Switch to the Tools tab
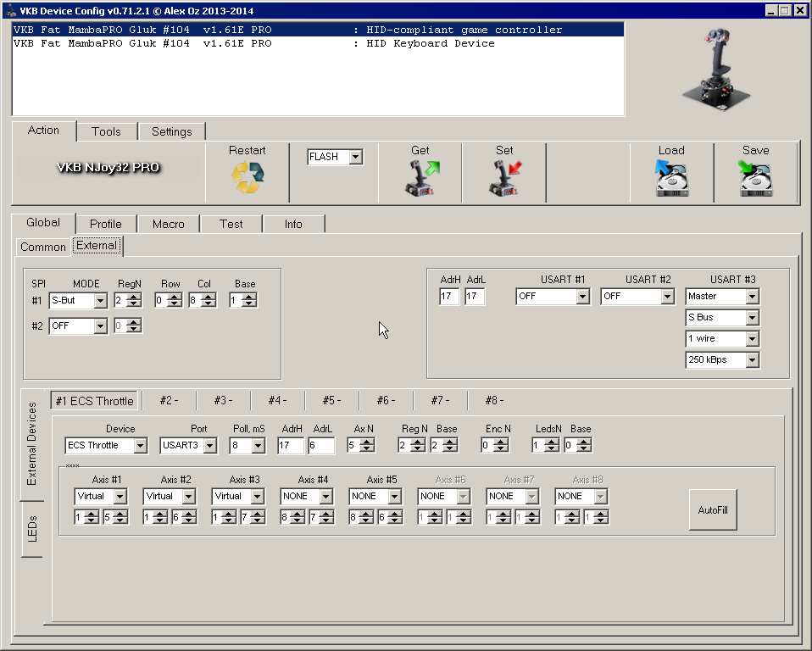The width and height of the screenshot is (812, 651). coord(106,131)
